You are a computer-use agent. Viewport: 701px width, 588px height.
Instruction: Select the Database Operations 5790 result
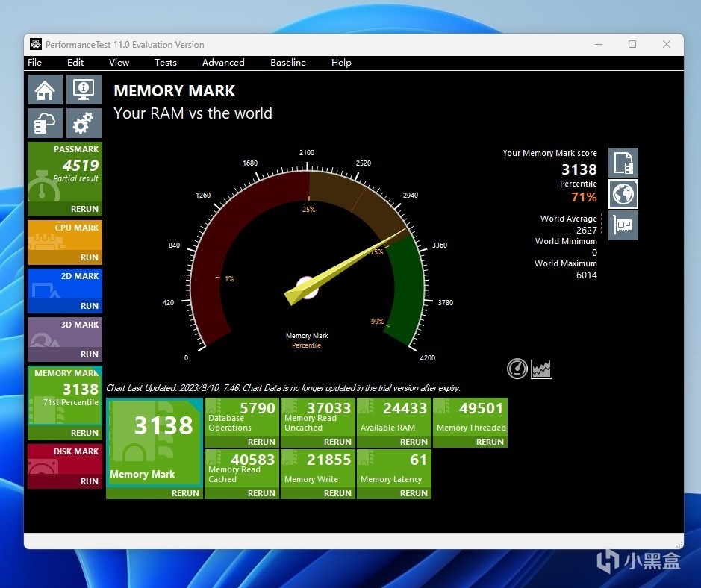coord(242,416)
